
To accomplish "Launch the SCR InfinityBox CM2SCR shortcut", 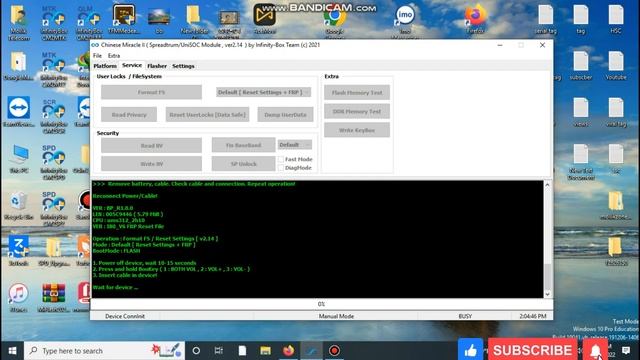I will pyautogui.click(x=53, y=116).
